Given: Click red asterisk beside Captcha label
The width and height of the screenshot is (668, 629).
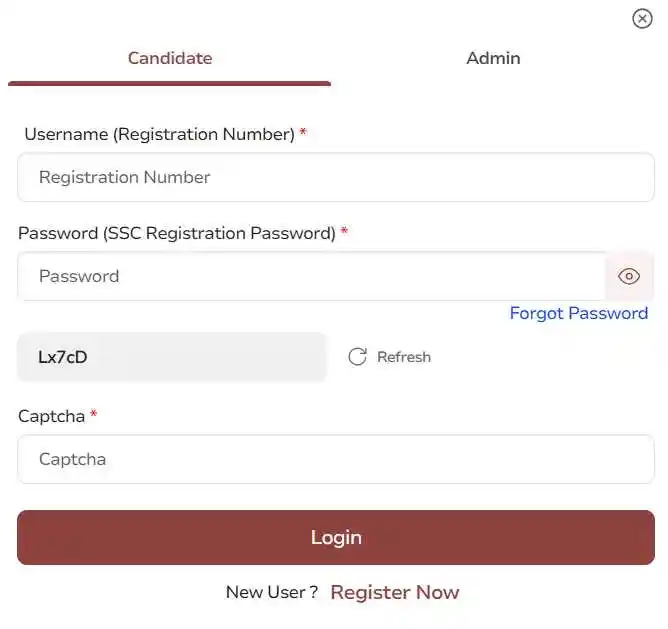Looking at the screenshot, I should pyautogui.click(x=94, y=413).
